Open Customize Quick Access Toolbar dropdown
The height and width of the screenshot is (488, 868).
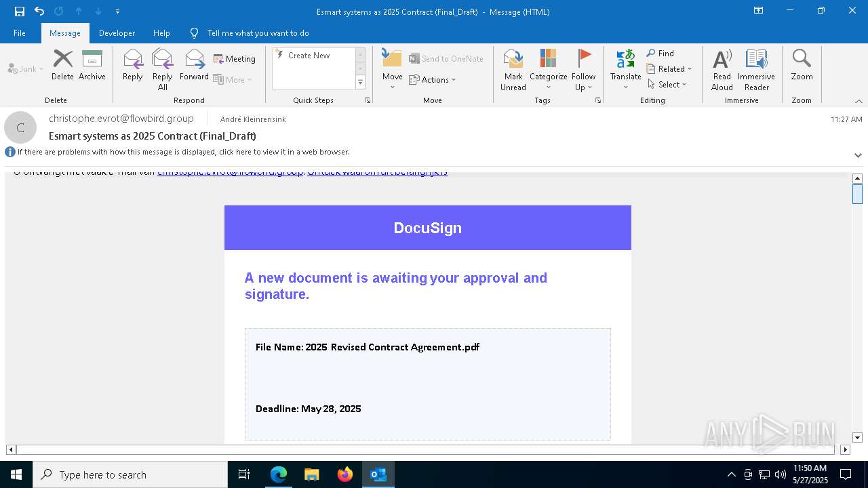[118, 12]
